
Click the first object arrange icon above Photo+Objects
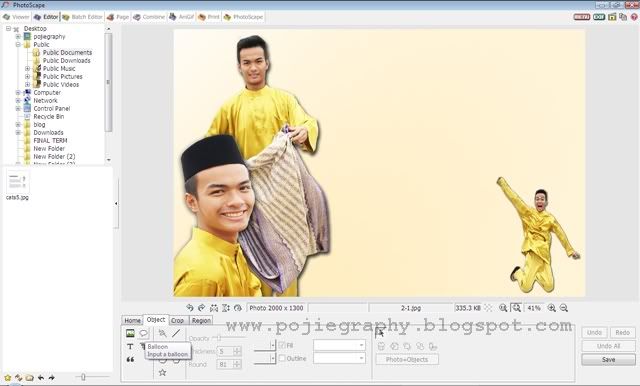(x=381, y=346)
